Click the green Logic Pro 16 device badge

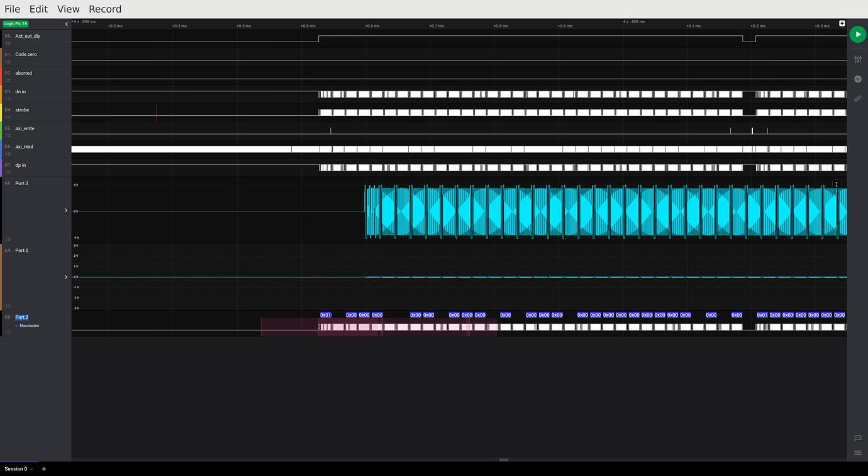16,23
